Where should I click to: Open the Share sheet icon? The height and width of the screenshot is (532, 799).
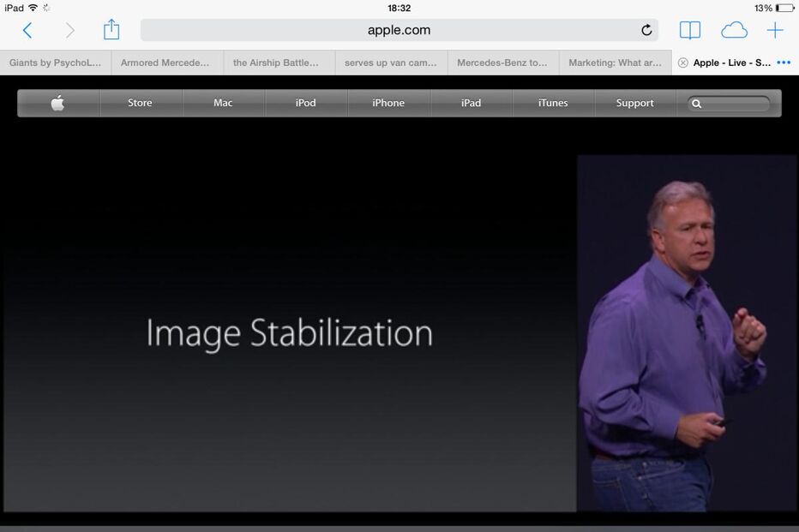point(111,30)
